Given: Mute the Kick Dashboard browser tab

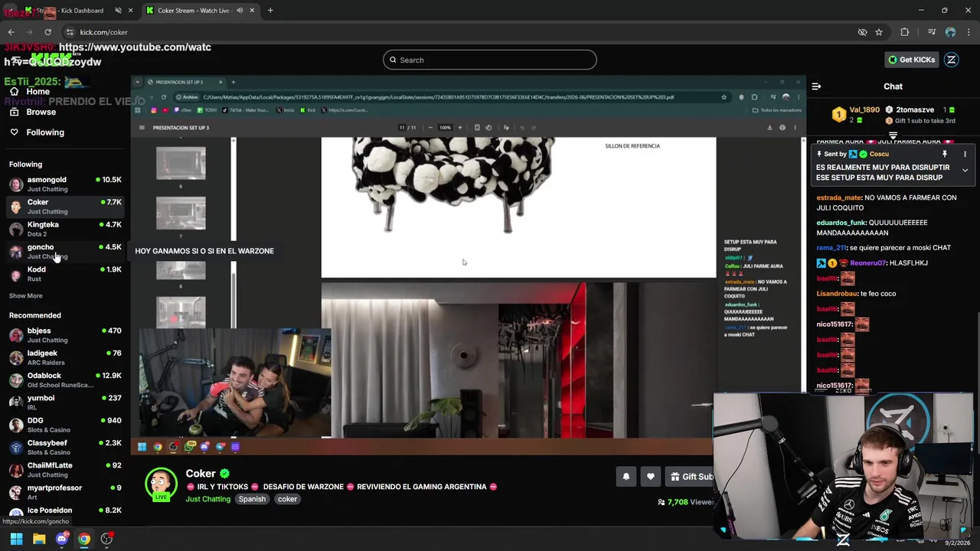Looking at the screenshot, I should coord(118,11).
